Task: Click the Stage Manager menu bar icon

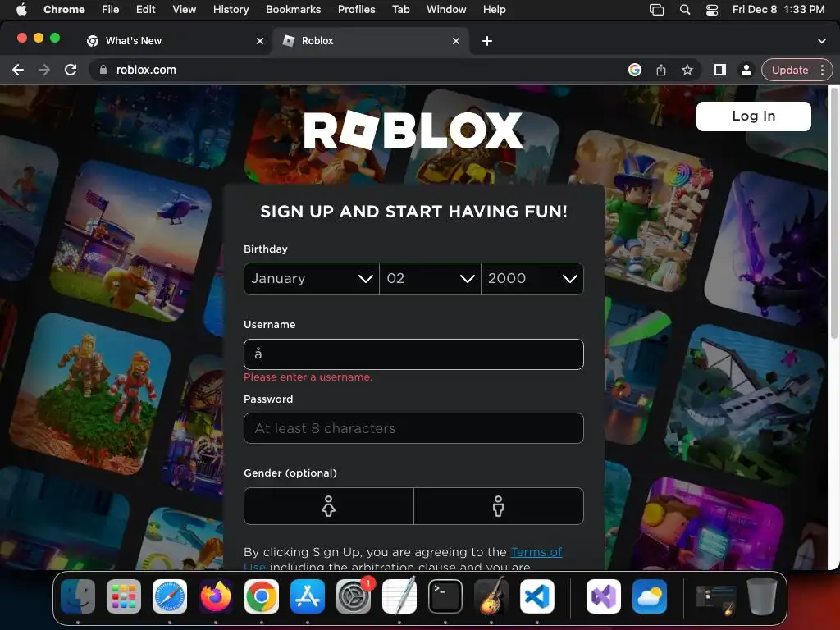Action: (x=656, y=9)
